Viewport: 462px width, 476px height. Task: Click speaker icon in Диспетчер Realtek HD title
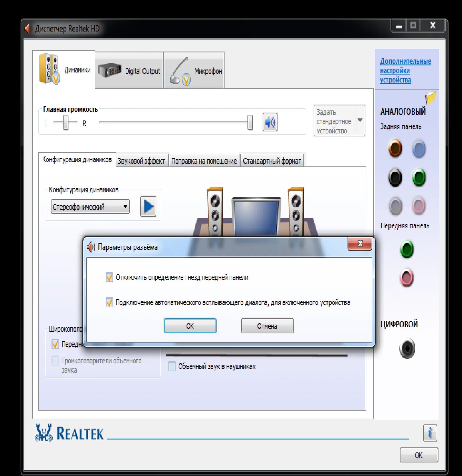tap(29, 29)
